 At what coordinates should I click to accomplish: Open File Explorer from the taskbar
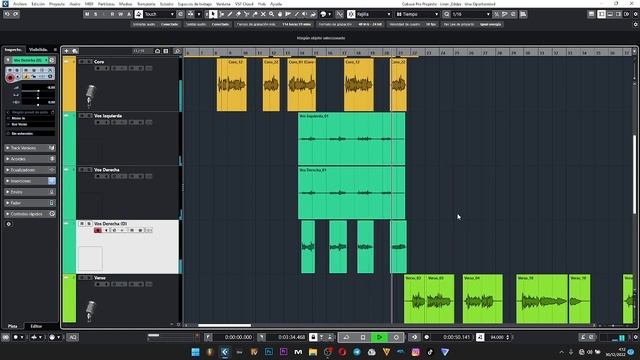point(313,352)
